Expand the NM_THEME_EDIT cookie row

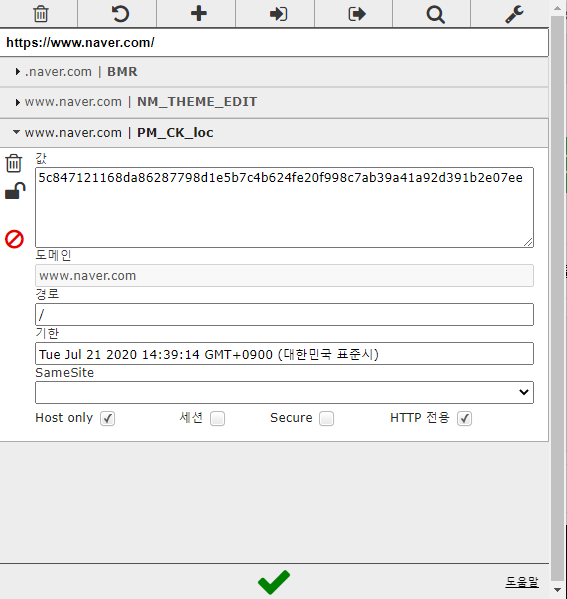(274, 102)
